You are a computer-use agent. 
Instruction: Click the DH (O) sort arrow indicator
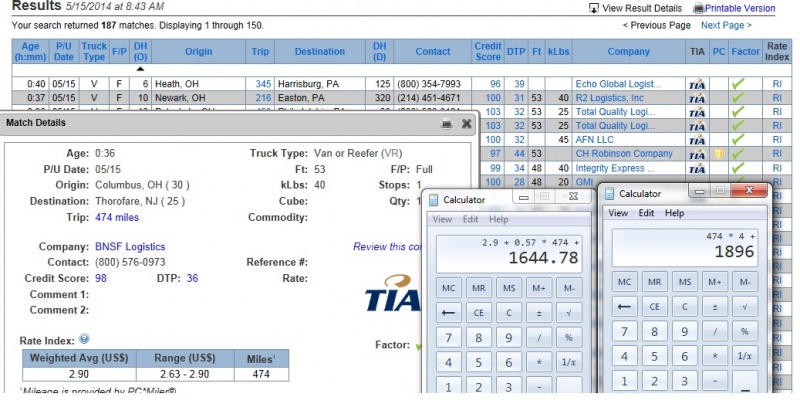(140, 69)
